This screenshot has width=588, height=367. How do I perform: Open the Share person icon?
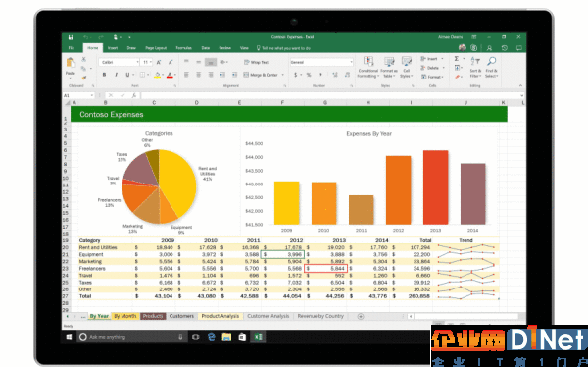coord(489,48)
